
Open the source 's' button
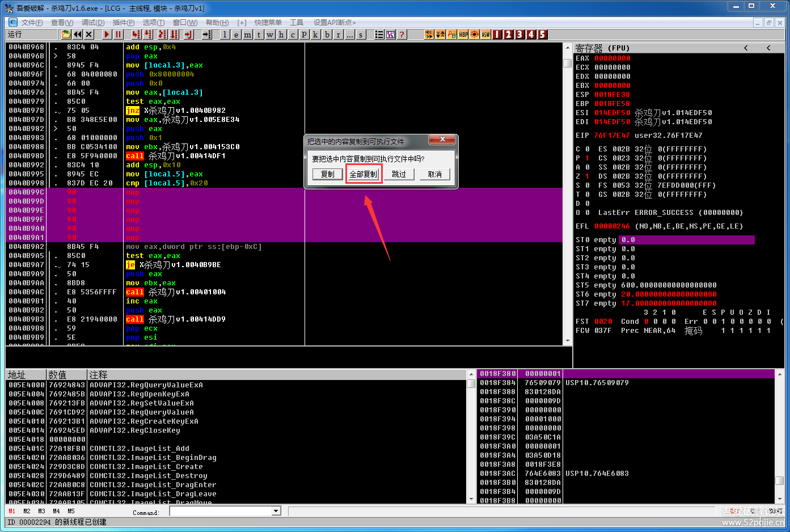pyautogui.click(x=361, y=35)
